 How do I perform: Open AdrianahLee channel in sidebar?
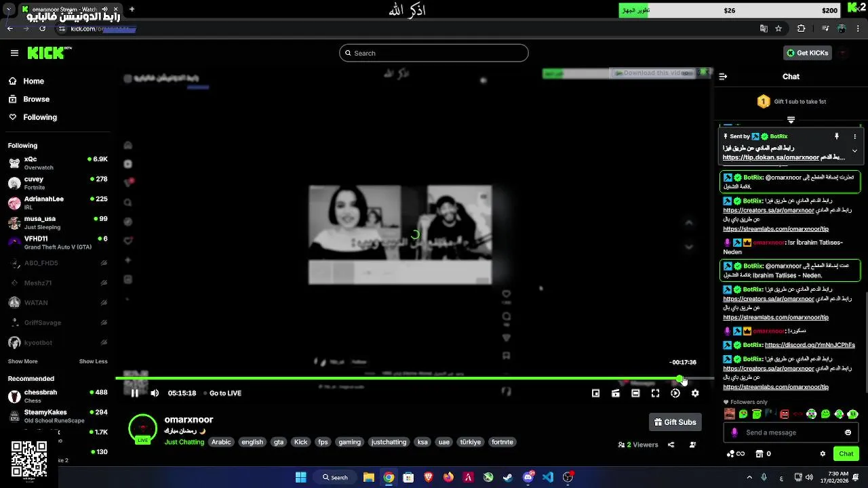click(x=58, y=203)
